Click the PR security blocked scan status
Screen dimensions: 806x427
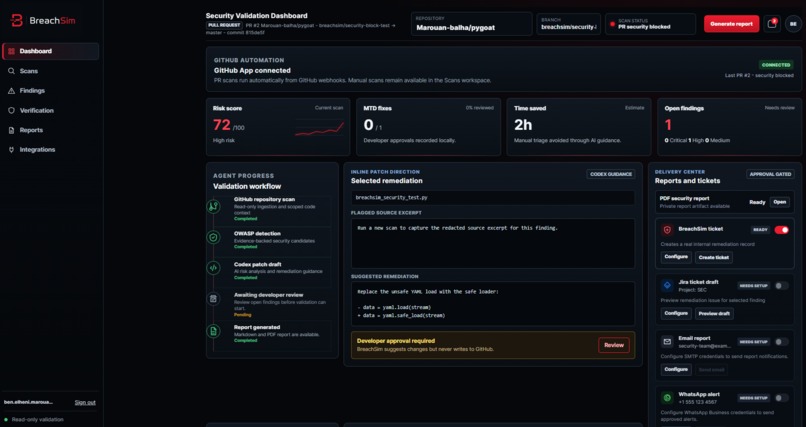(650, 24)
